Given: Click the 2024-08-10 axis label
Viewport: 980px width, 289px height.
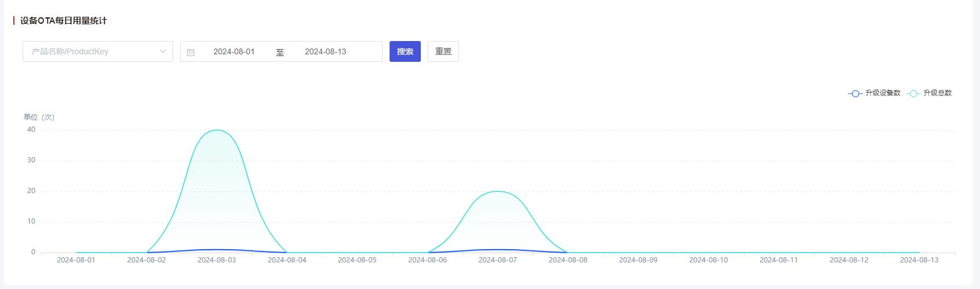Looking at the screenshot, I should point(709,260).
